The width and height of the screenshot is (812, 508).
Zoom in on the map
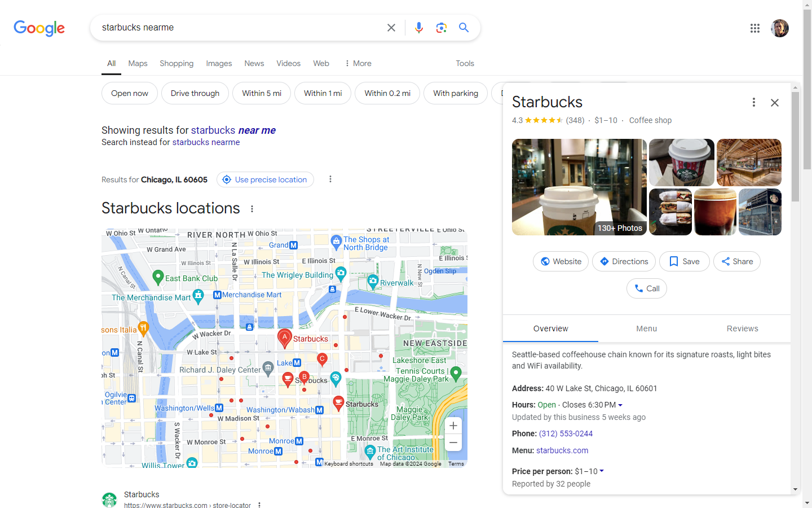click(453, 426)
